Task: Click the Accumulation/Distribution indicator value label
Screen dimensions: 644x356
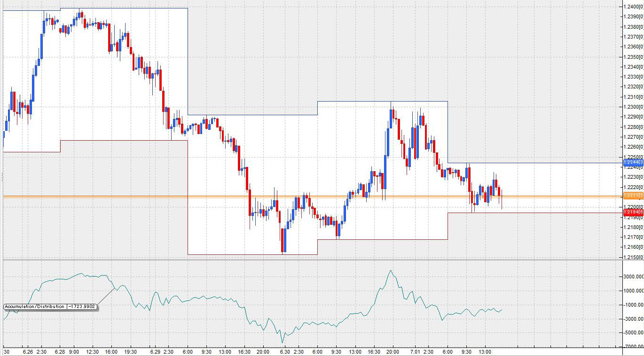Action: click(50, 307)
